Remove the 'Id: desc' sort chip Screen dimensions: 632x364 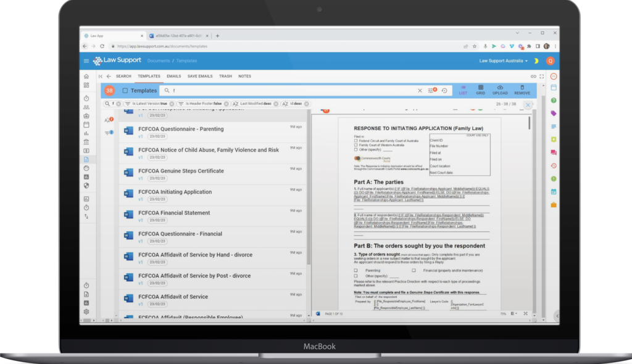[x=306, y=104]
